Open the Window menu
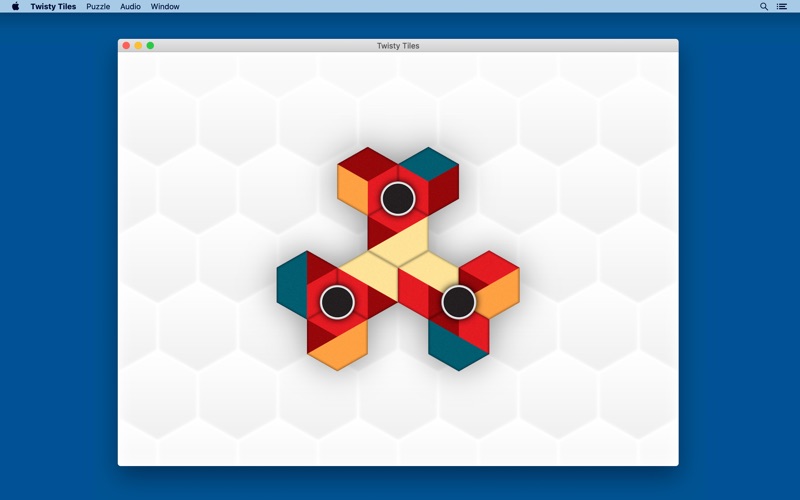 [165, 7]
